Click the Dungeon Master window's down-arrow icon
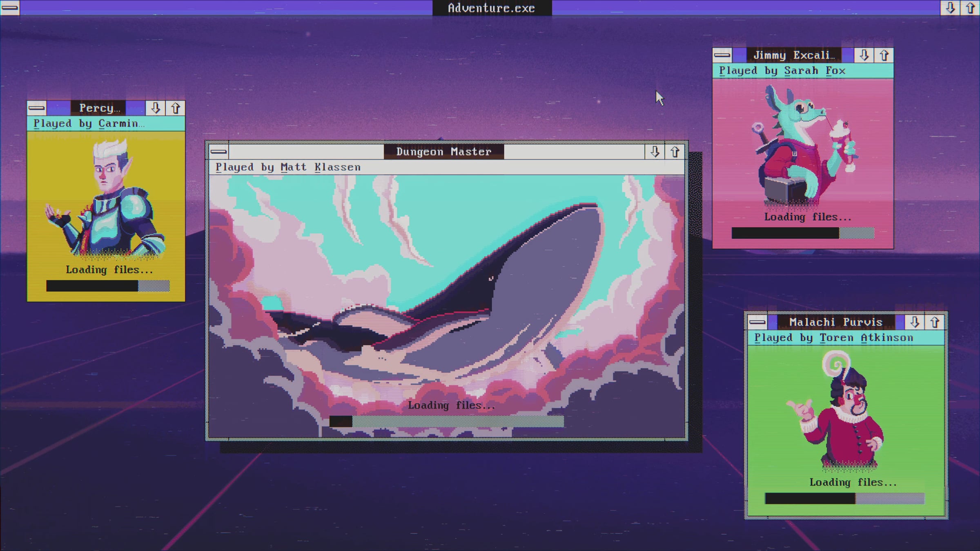The height and width of the screenshot is (551, 980). click(x=655, y=152)
